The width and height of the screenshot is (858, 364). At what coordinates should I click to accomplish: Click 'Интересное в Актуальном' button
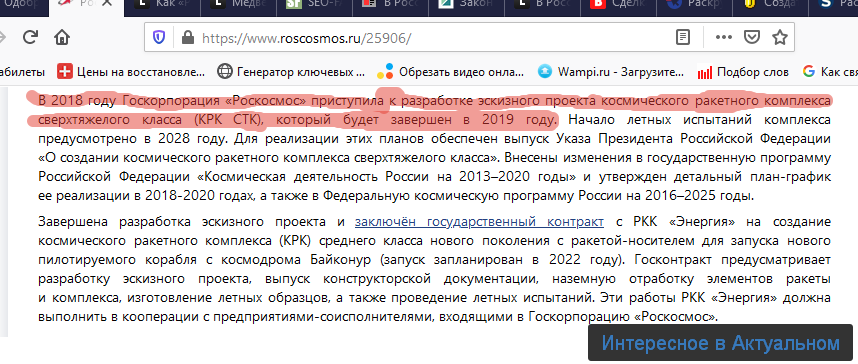click(x=721, y=343)
